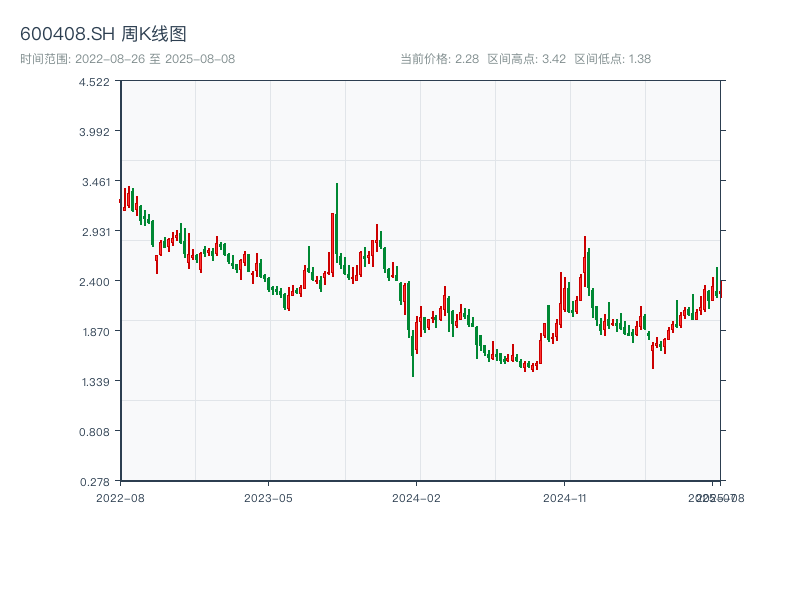
Task: Click the 3.992 y-axis label
Action: point(96,132)
